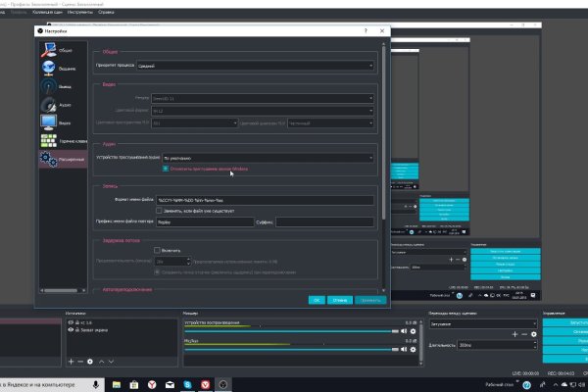The height and width of the screenshot is (392, 588).
Task: Toggle the Windows ducking disable checkbox under Аудио
Action: coord(166,168)
